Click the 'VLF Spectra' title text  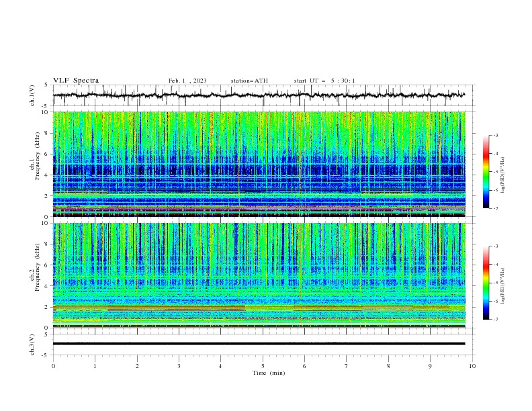76,81
